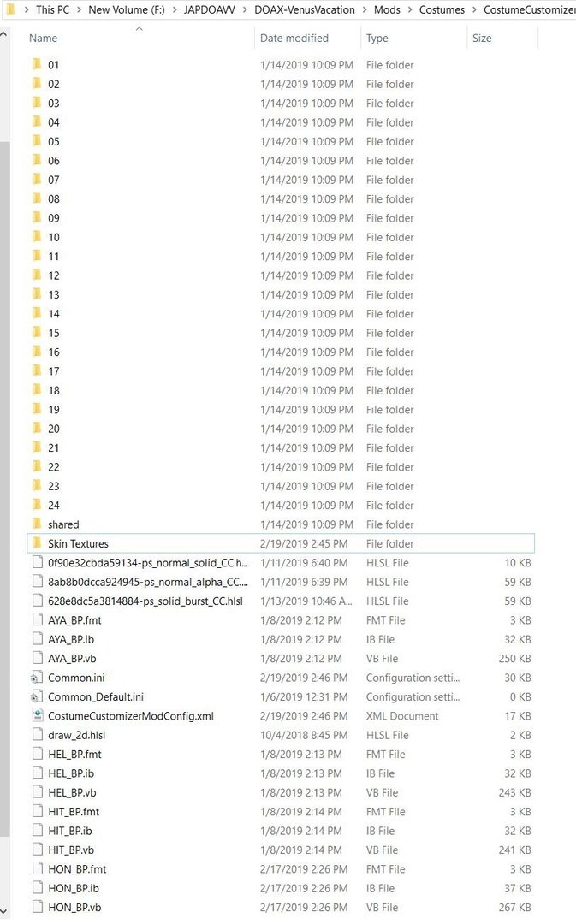This screenshot has width=576, height=924.
Task: Go to Mods breadcrumb
Action: [x=387, y=9]
